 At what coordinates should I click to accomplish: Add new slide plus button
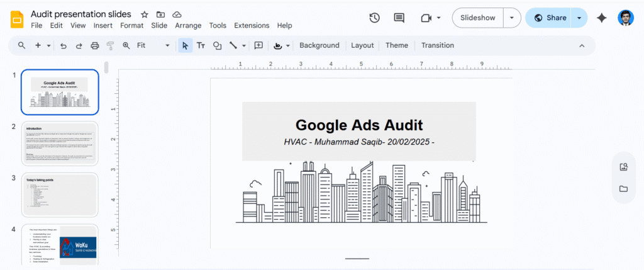(x=38, y=45)
